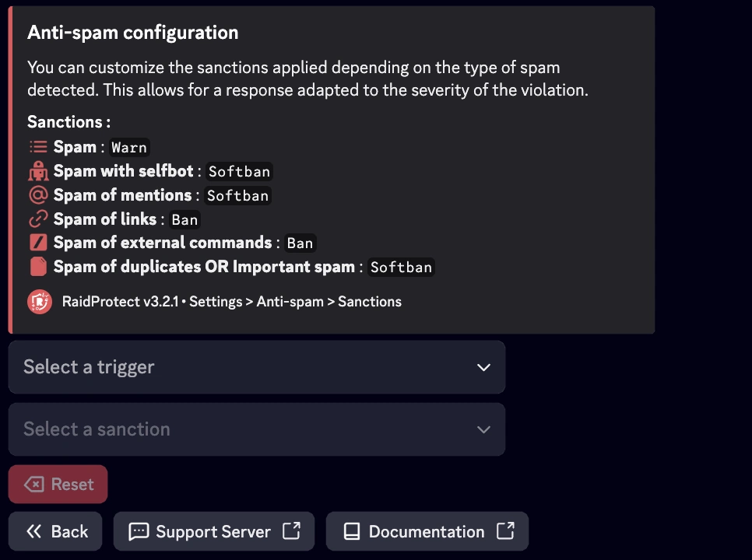Click the list icon beside Spam
This screenshot has width=752, height=560.
tap(37, 147)
